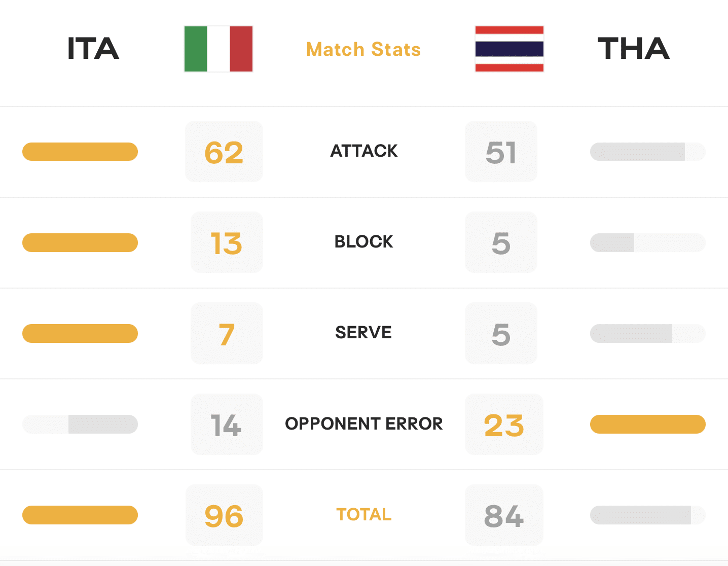Click Thailand's yellow opponent error bar

[x=647, y=424]
